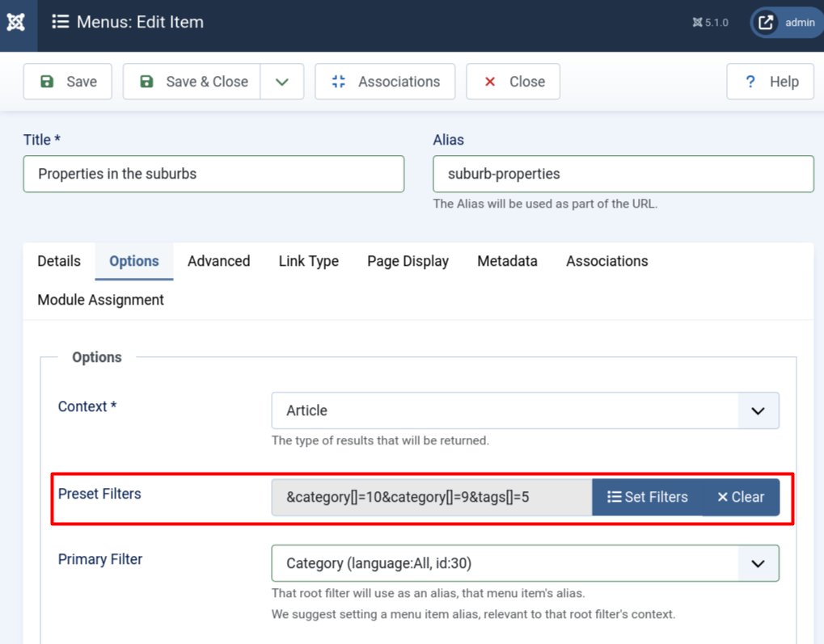Click the Title input field

213,174
